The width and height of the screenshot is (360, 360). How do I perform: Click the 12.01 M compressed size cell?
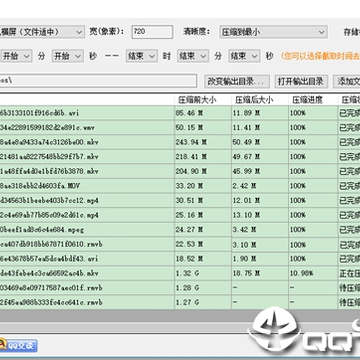260,201
